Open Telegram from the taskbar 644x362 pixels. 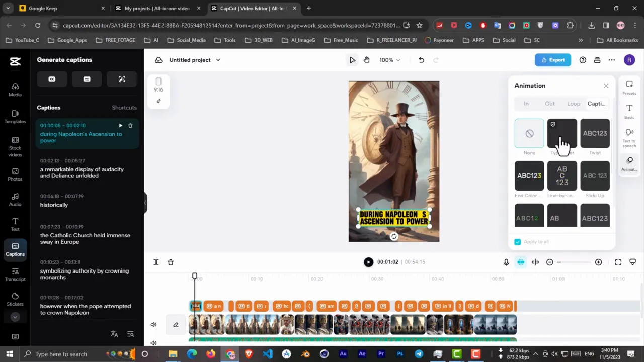[x=419, y=354]
